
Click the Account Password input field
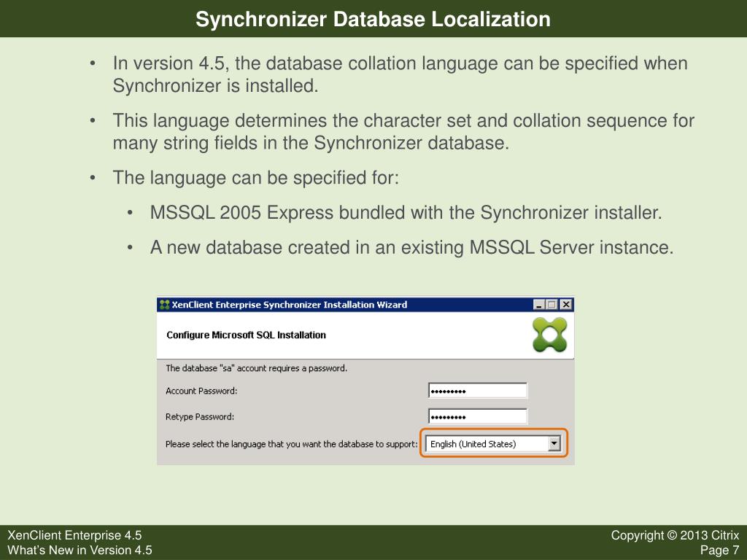point(478,391)
